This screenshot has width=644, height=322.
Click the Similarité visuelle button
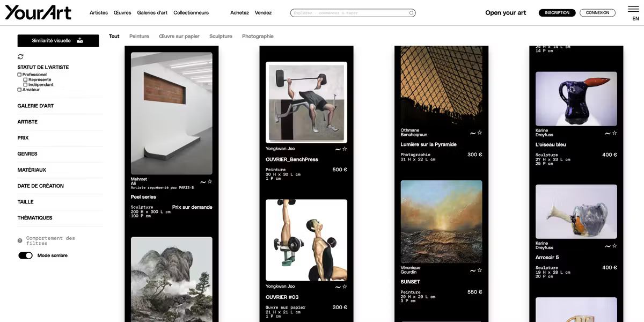58,41
